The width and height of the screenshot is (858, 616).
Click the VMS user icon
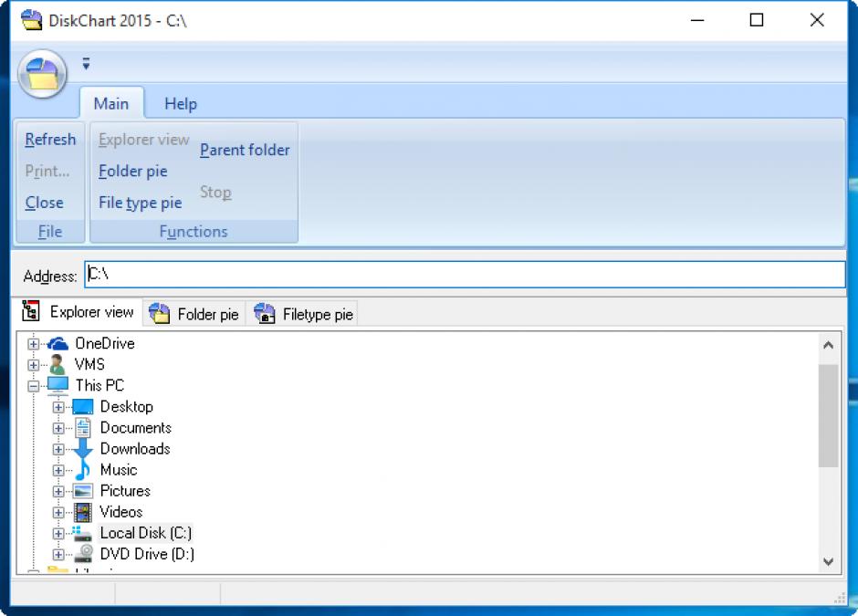pyautogui.click(x=57, y=364)
